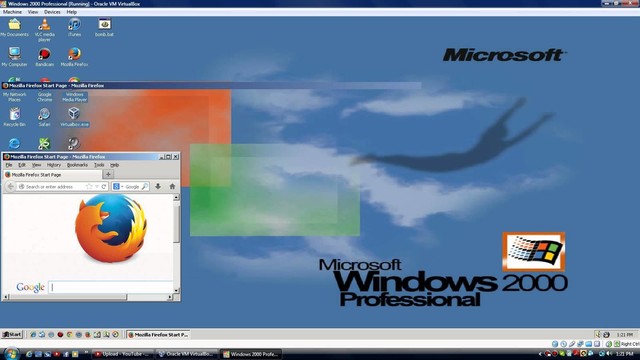Click the Windows 2000 Start button
The height and width of the screenshot is (360, 640).
[x=12, y=334]
